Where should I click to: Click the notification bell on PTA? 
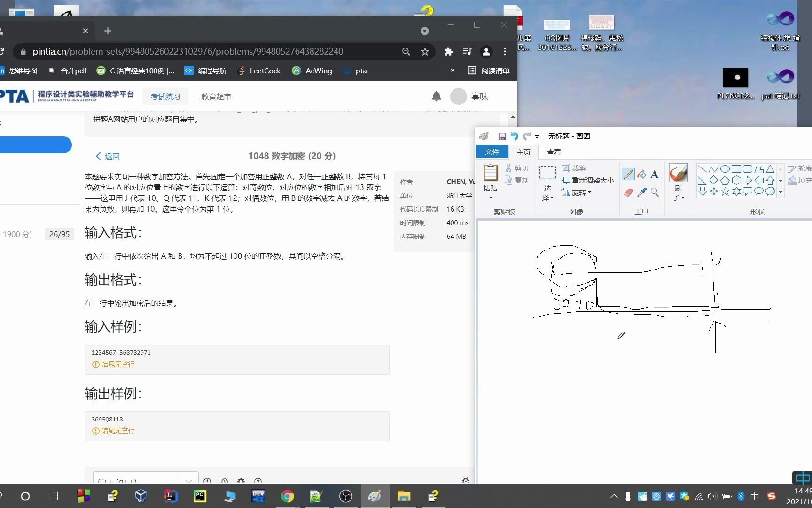coord(437,96)
